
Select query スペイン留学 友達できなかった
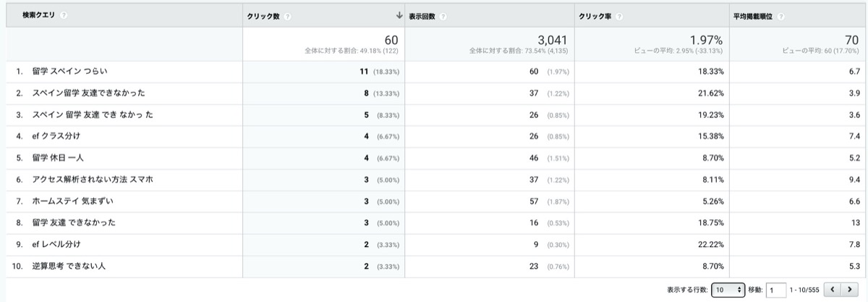(88, 93)
